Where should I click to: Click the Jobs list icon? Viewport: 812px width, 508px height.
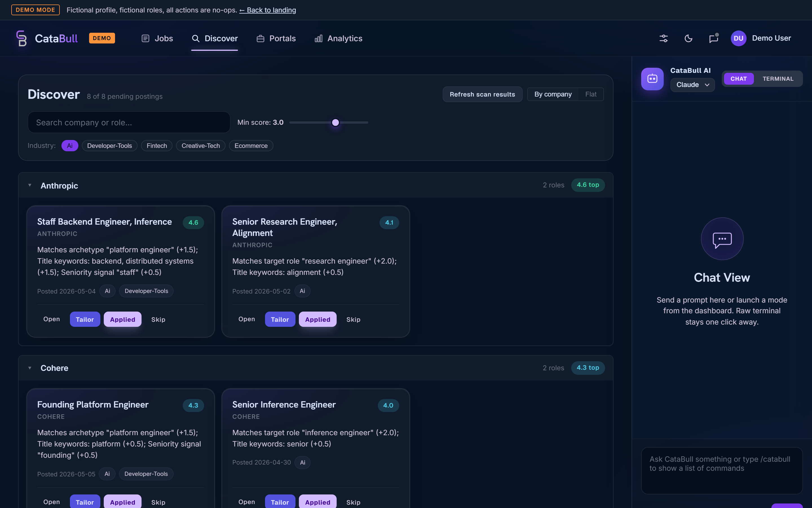pos(145,38)
